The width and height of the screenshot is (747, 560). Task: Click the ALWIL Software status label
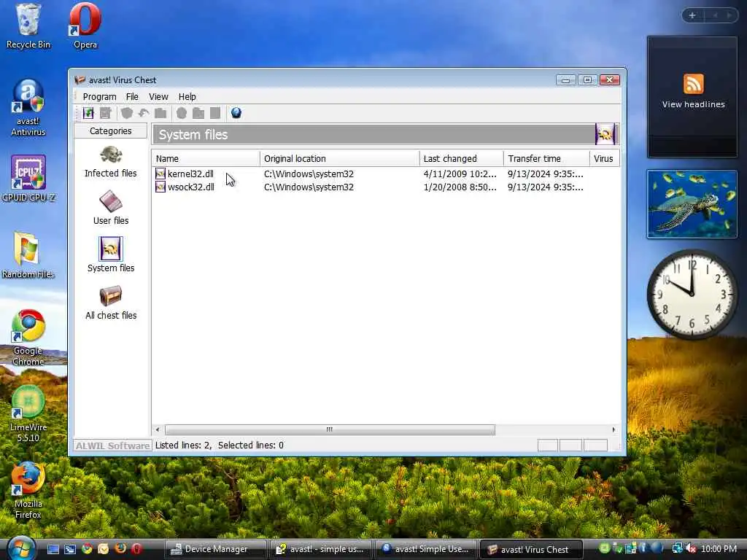[x=112, y=446]
